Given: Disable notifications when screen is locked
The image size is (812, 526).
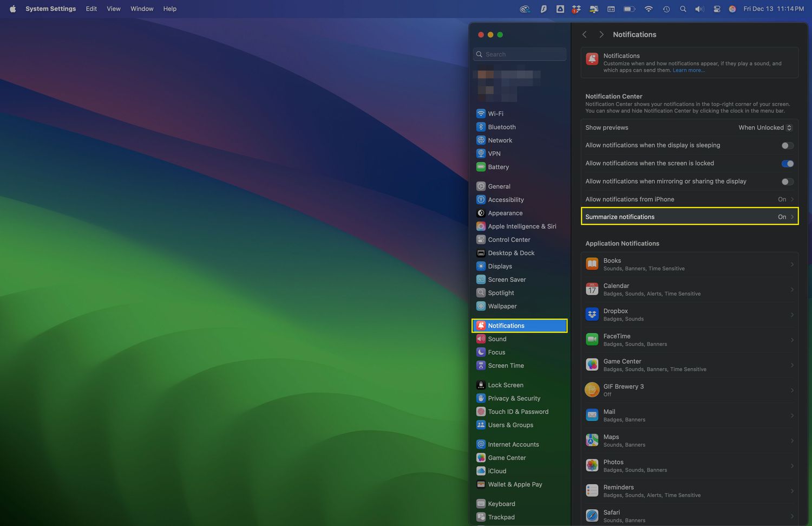Looking at the screenshot, I should 787,164.
